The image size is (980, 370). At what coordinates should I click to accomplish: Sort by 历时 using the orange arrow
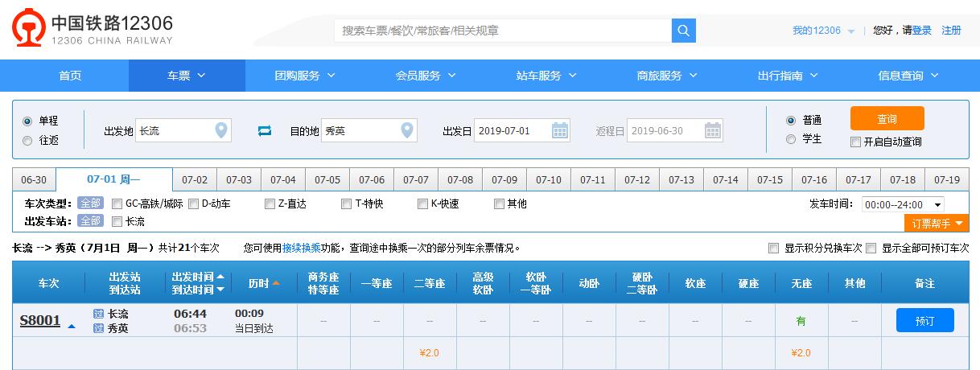tap(276, 283)
